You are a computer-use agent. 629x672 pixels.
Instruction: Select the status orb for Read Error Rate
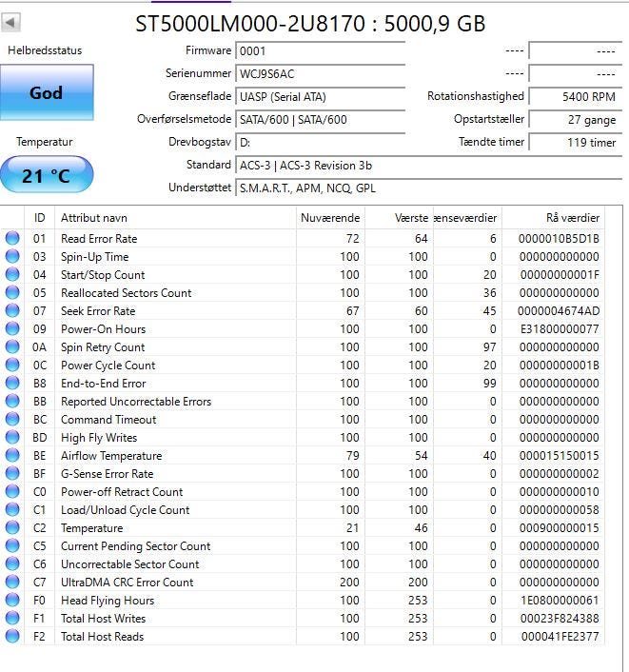pyautogui.click(x=12, y=238)
